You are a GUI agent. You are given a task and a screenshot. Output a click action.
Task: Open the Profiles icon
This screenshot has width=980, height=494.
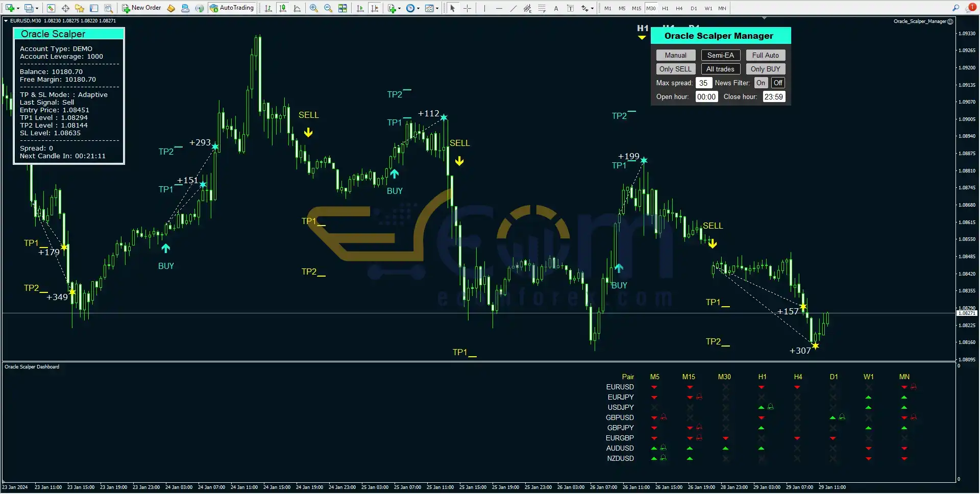29,8
